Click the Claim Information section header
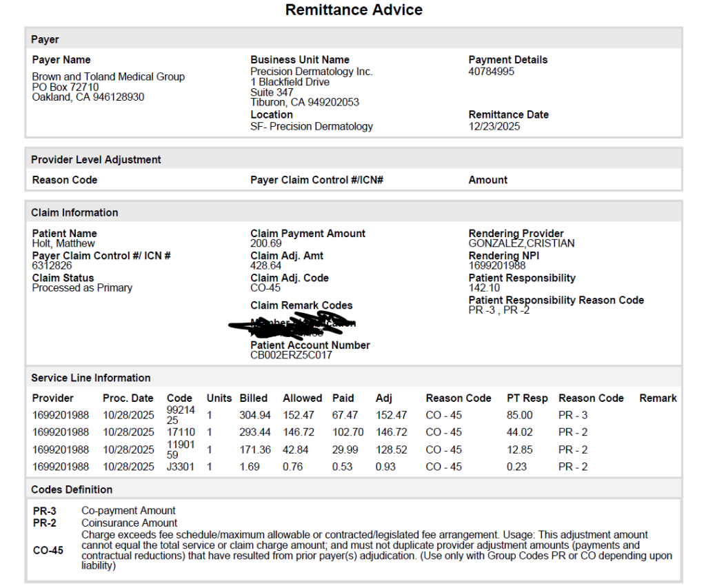 (x=74, y=213)
